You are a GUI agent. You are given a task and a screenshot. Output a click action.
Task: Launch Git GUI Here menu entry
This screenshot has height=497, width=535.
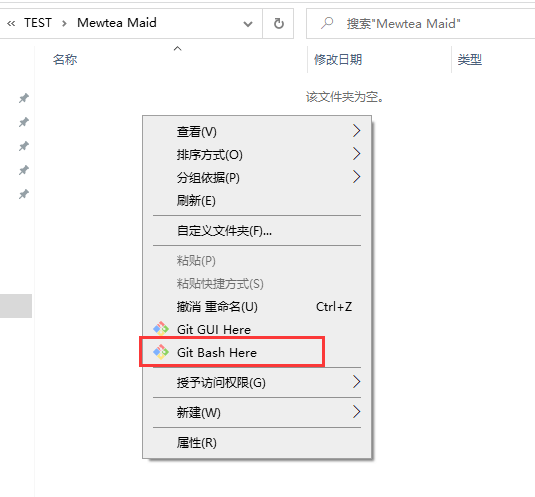coord(257,330)
